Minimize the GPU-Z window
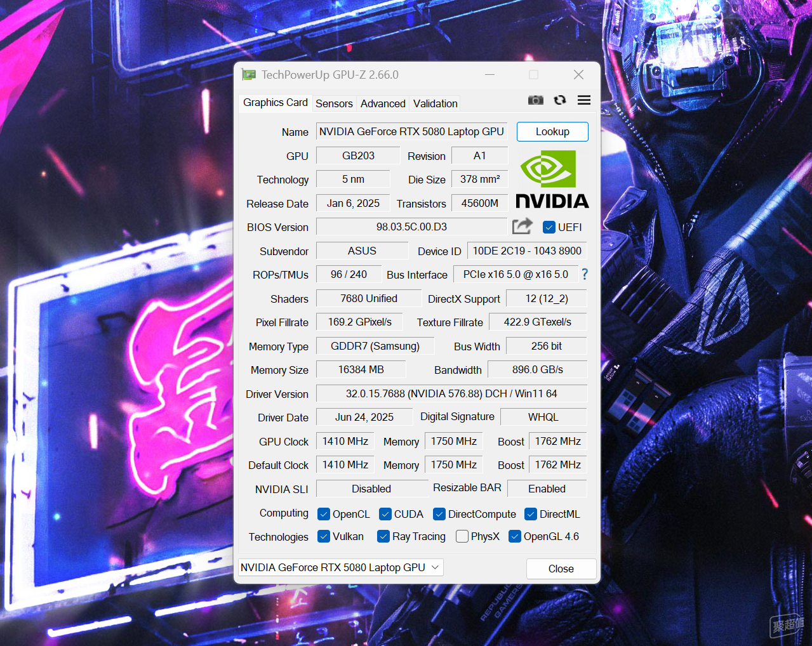 click(490, 75)
